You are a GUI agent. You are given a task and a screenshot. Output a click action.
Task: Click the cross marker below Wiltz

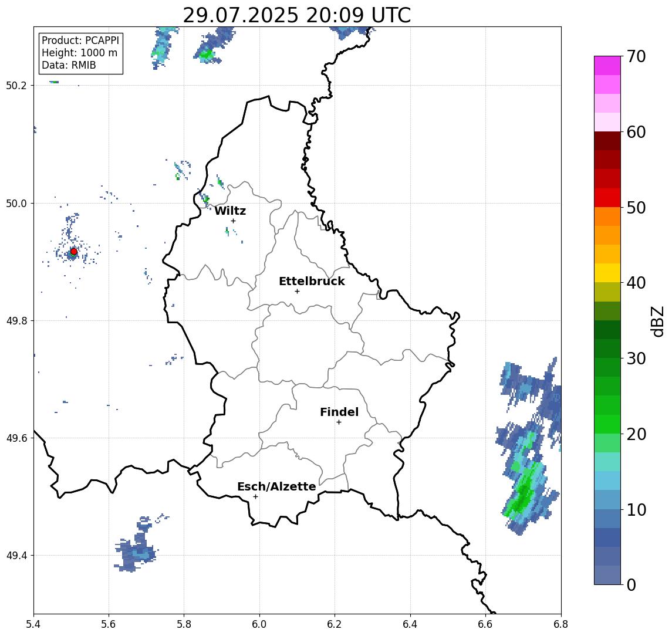point(233,221)
